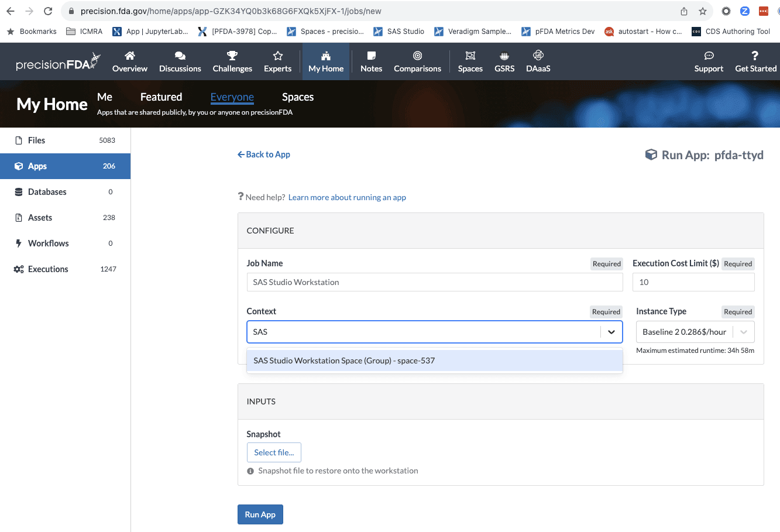The image size is (780, 532).
Task: Switch to the Featured tab
Action: point(161,97)
